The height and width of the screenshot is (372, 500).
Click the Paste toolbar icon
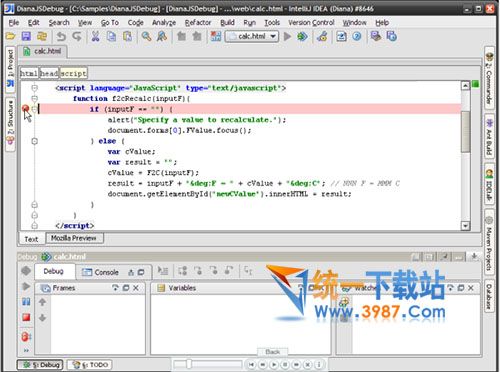tap(127, 36)
